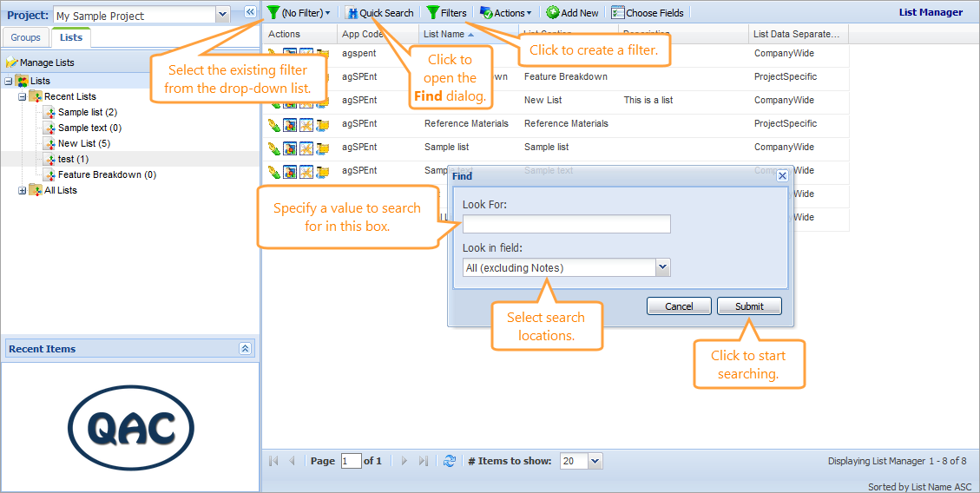Switch to the Groups tab
The height and width of the screenshot is (493, 980).
(x=26, y=37)
